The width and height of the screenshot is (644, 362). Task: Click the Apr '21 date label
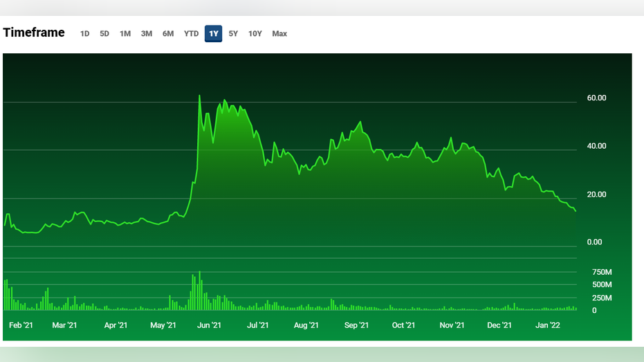pyautogui.click(x=116, y=325)
